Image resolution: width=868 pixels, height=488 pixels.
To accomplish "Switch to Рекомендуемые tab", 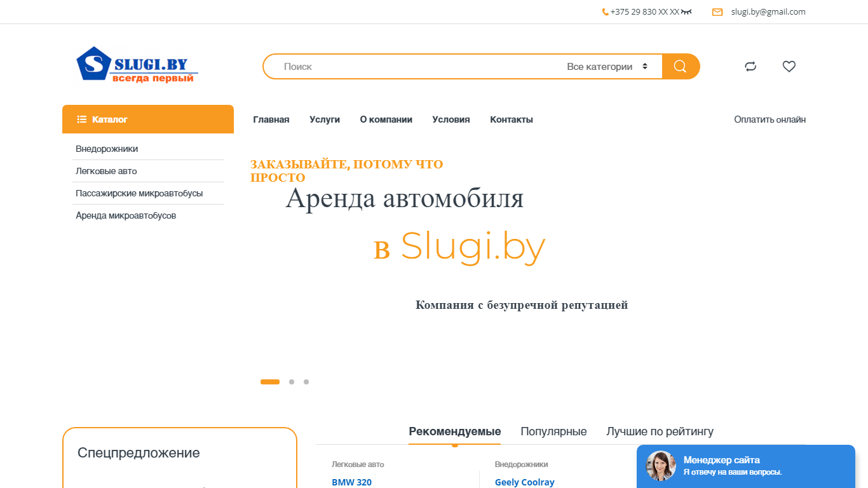I will pyautogui.click(x=455, y=431).
